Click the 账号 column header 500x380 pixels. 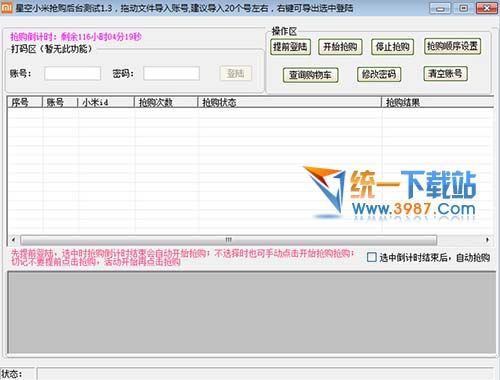click(x=60, y=102)
